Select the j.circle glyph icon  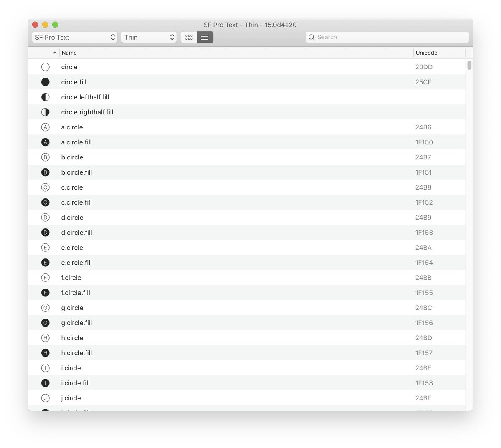46,397
